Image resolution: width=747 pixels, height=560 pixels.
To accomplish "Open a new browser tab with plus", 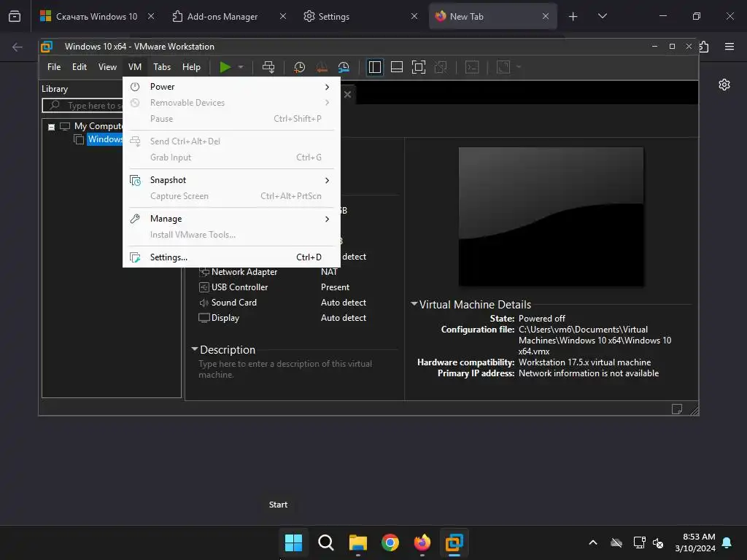I will click(573, 16).
